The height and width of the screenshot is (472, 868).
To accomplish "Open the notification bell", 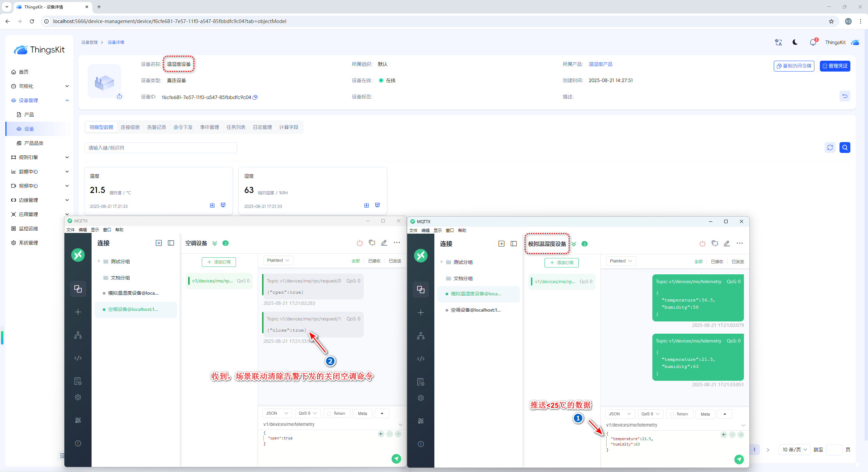I will point(813,42).
